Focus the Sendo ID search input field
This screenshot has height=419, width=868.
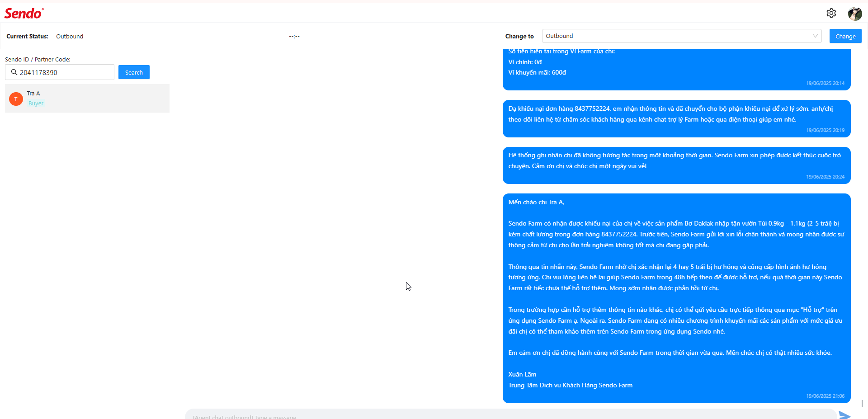click(60, 72)
